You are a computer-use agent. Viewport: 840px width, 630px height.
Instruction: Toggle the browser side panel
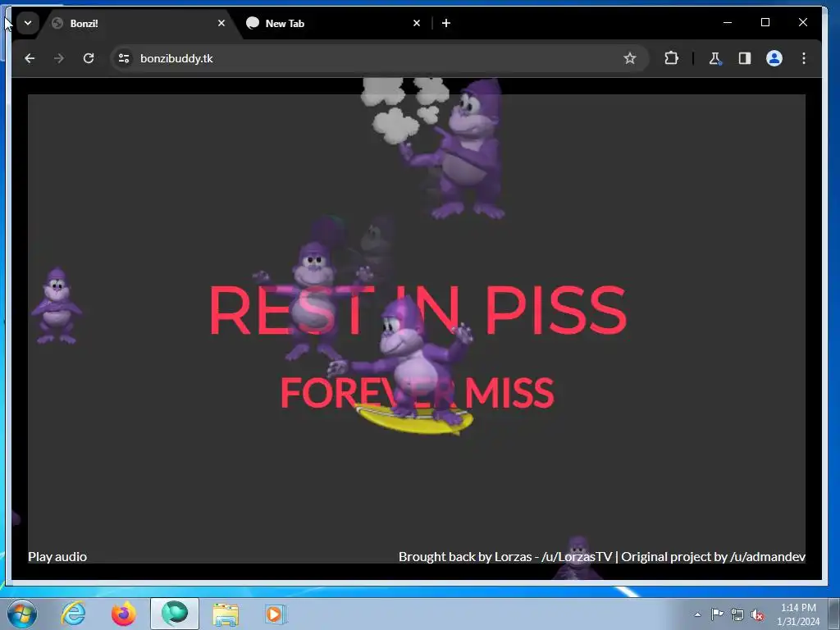[745, 58]
